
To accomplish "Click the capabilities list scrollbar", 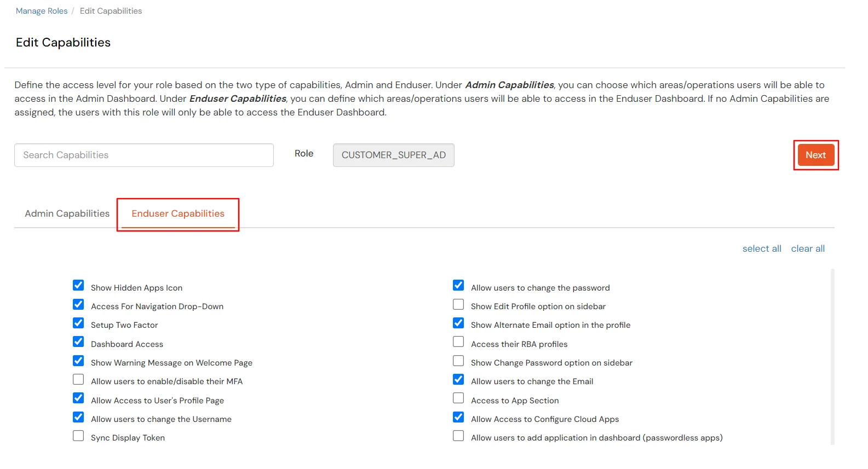I will [832, 356].
